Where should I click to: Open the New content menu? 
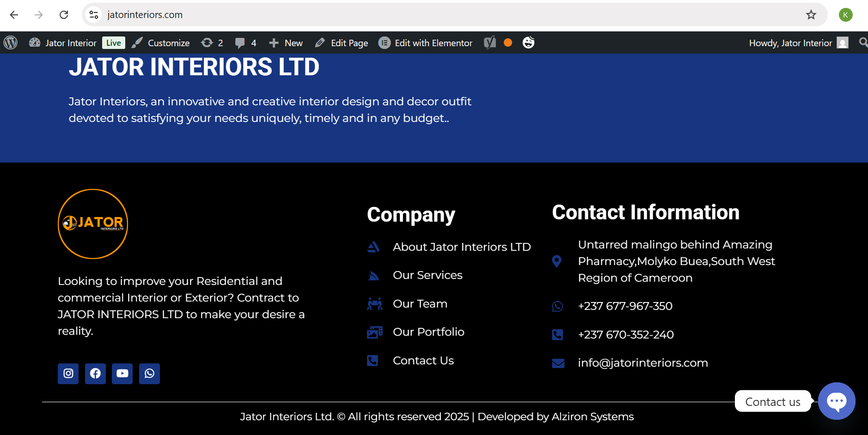coord(286,42)
